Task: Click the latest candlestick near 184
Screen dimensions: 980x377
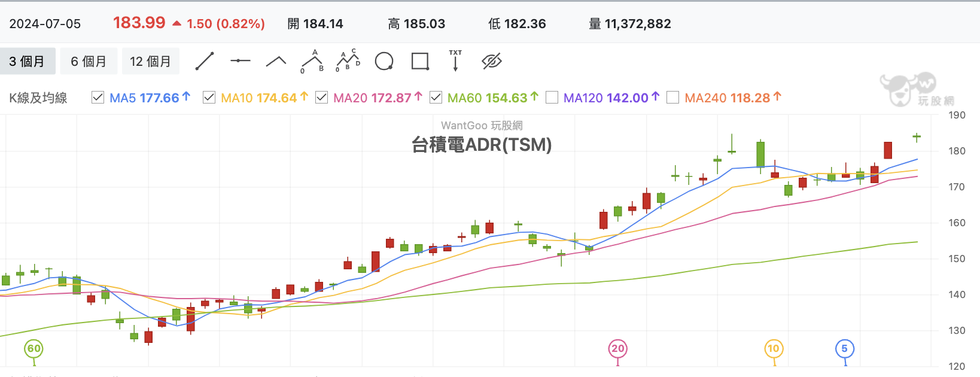Action: tap(917, 138)
